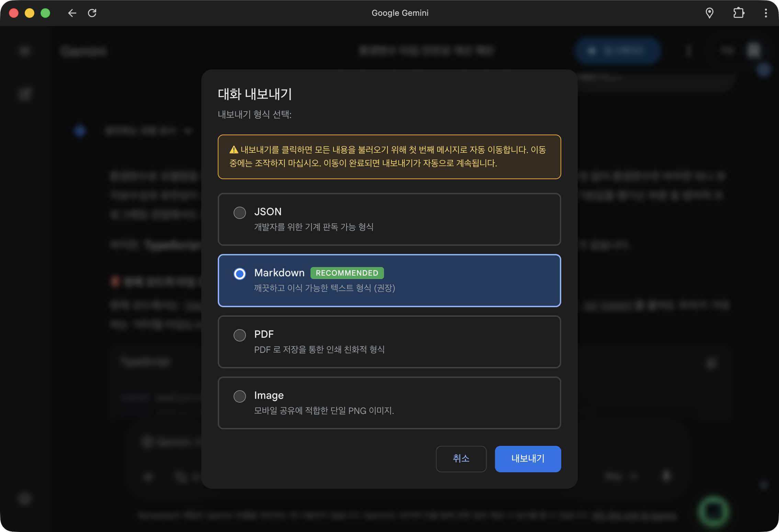
Task: Select the Markdown radio button
Action: click(x=240, y=274)
